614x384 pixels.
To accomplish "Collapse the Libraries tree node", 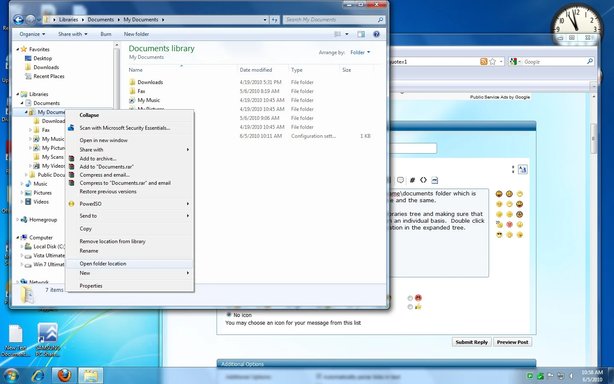I will pos(18,94).
